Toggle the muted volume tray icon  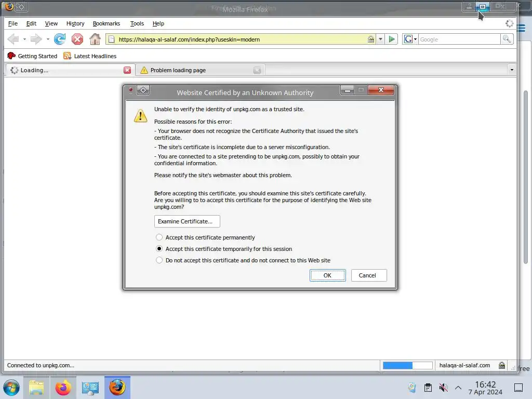(443, 388)
